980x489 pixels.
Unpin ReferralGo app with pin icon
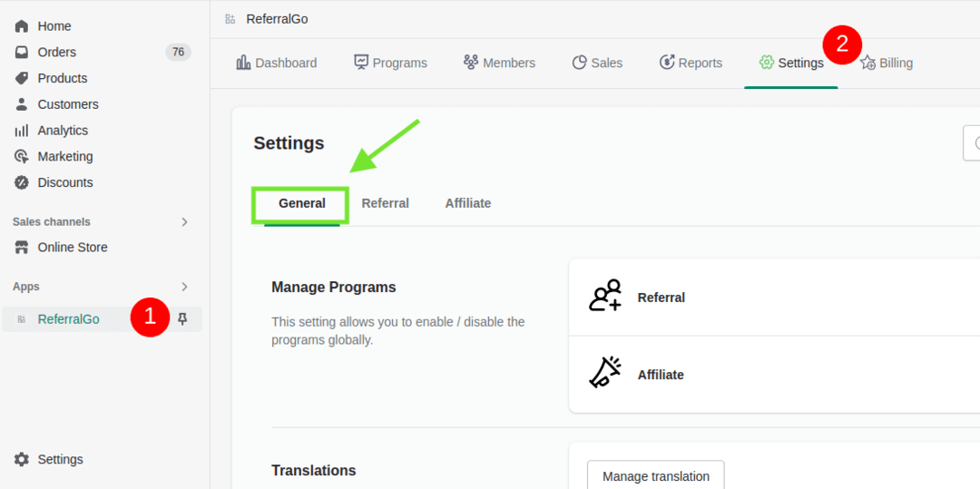tap(182, 318)
